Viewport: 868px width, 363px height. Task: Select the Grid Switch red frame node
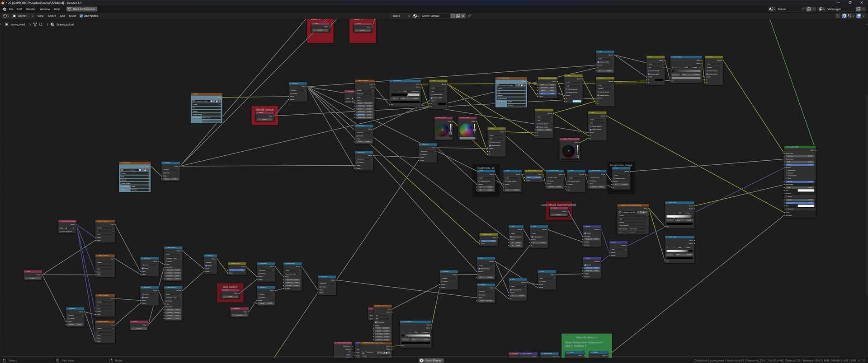(x=230, y=293)
